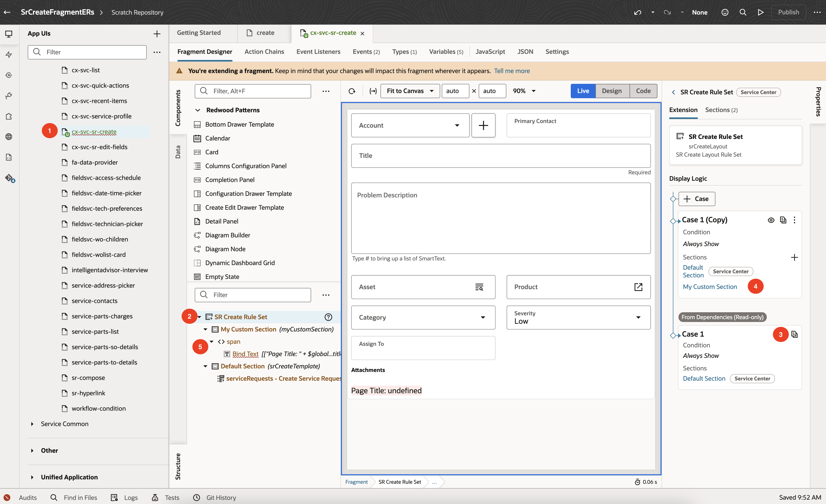
Task: Switch canvas to Design mode
Action: point(612,91)
